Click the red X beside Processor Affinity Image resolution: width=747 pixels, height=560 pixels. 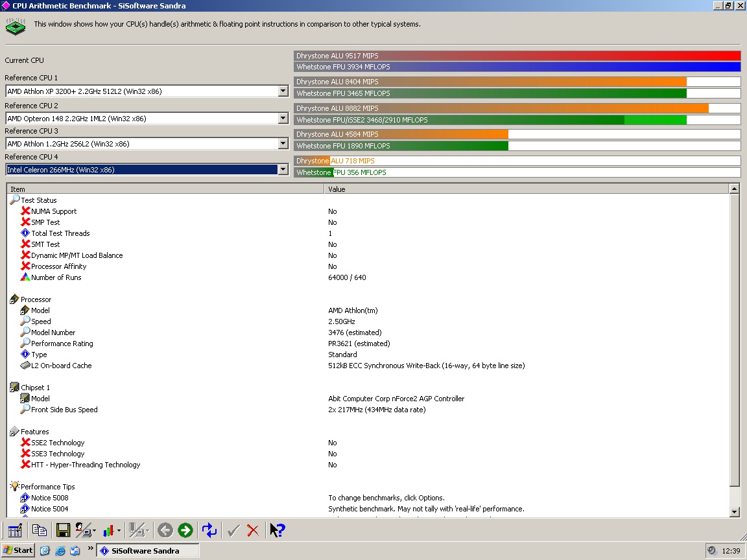click(x=25, y=266)
